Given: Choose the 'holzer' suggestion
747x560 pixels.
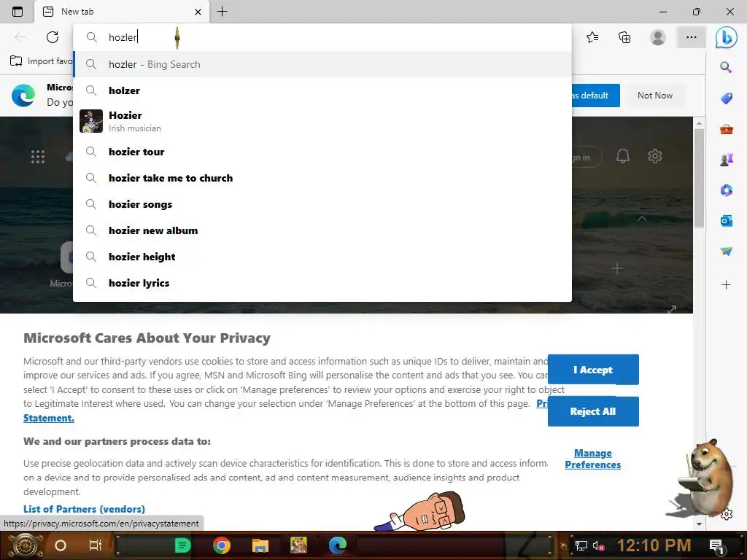Looking at the screenshot, I should 322,90.
